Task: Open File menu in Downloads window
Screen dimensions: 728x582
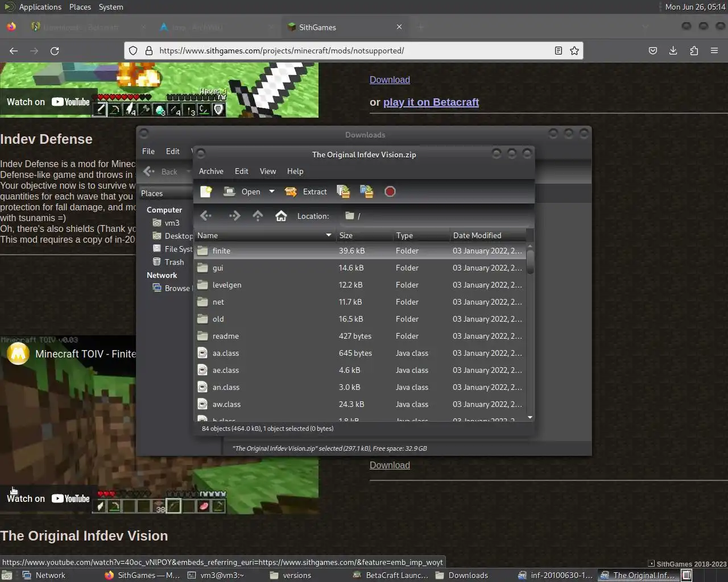Action: click(148, 151)
